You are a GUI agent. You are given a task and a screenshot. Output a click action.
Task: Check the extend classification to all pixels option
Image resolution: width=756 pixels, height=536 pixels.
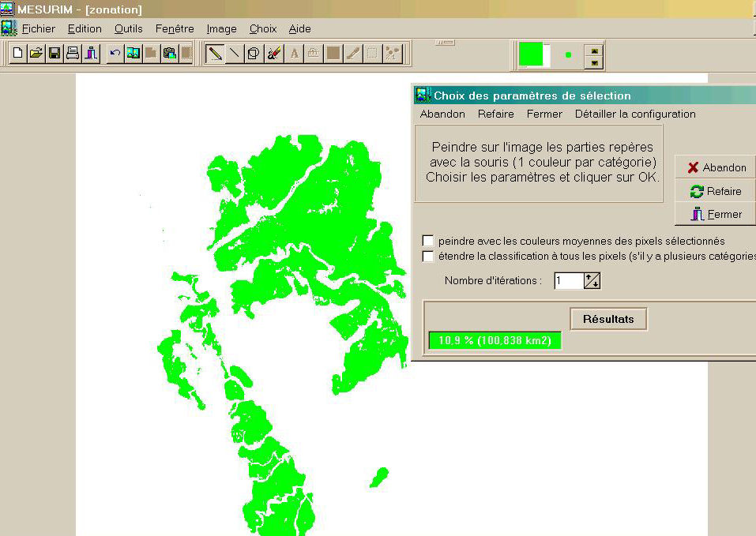(428, 257)
